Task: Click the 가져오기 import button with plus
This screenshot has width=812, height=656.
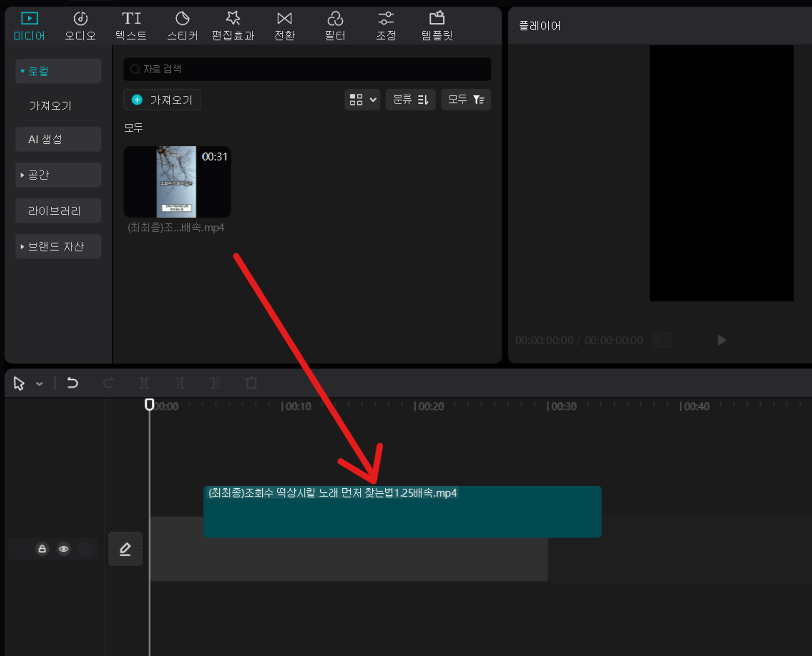Action: click(x=162, y=99)
